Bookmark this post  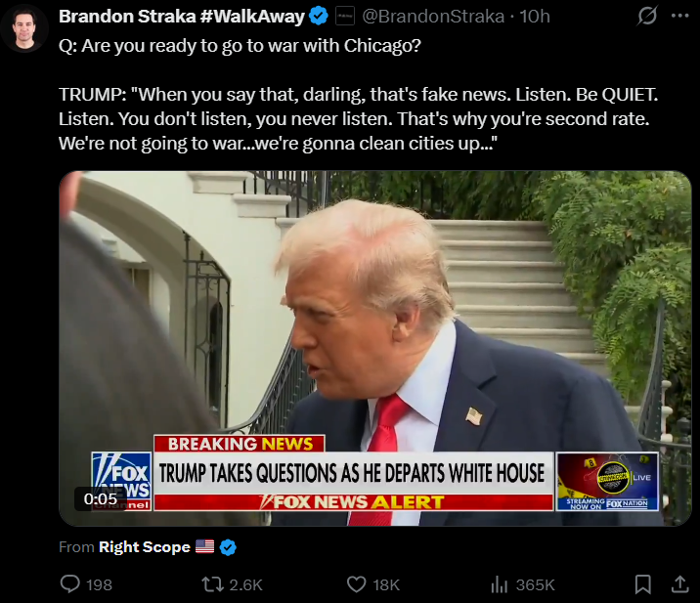pyautogui.click(x=643, y=584)
